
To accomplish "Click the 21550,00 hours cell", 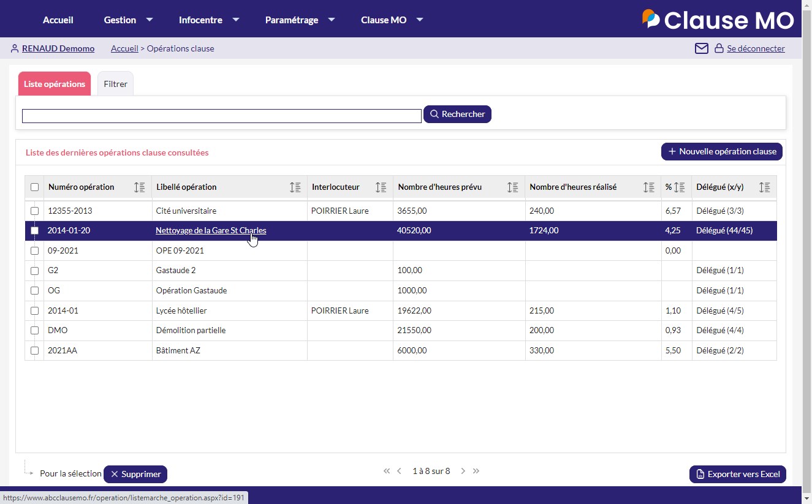I will pos(459,331).
